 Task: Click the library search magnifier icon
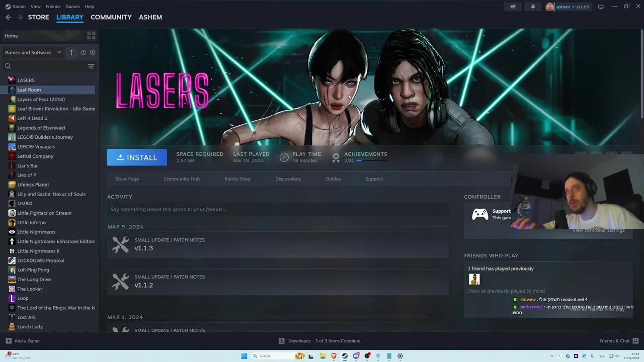tap(8, 66)
